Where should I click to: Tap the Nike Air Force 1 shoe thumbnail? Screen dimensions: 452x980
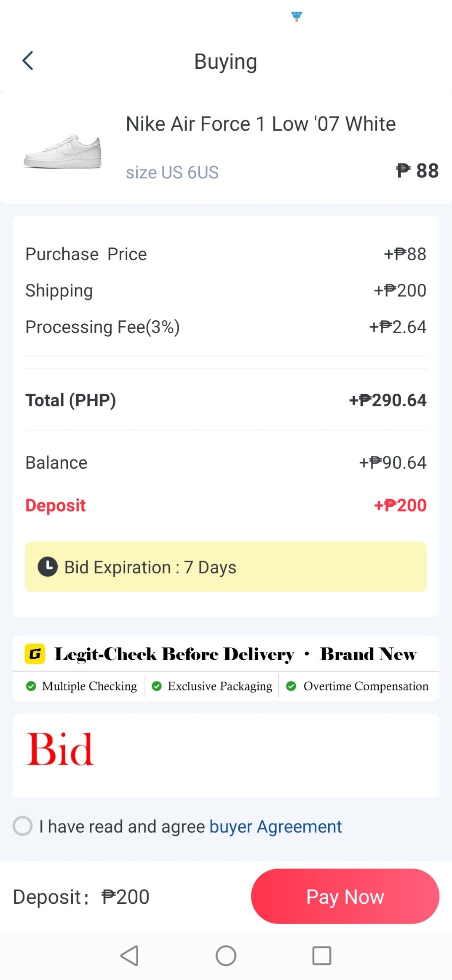[62, 152]
